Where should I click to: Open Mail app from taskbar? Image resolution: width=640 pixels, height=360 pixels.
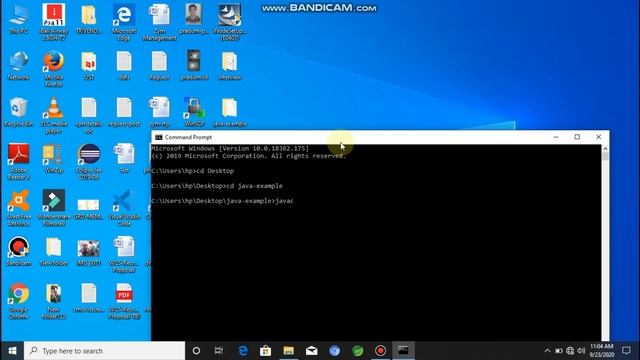click(312, 351)
